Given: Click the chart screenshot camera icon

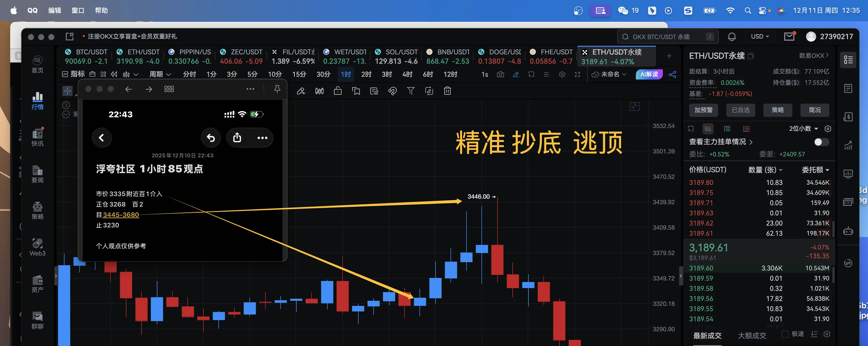Looking at the screenshot, I should point(500,74).
